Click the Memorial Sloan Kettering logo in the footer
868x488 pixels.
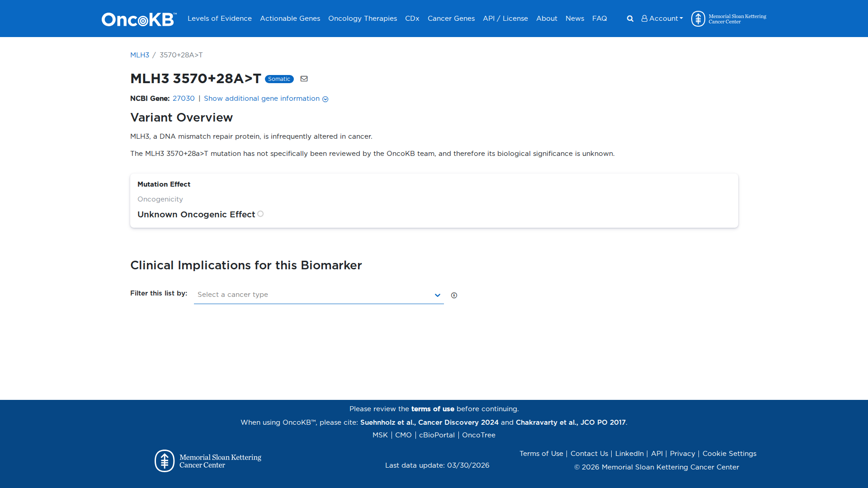[208, 460]
